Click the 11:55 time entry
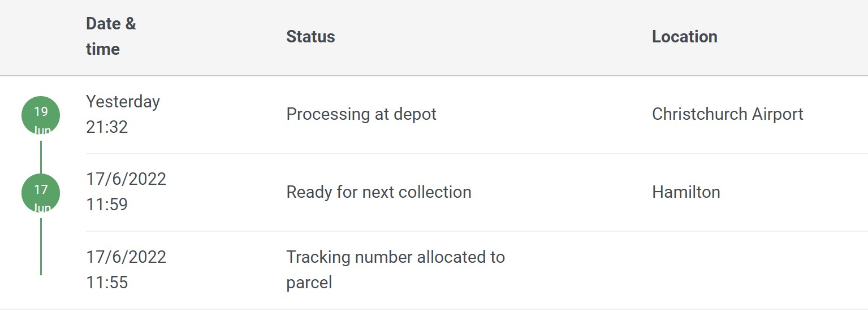The width and height of the screenshot is (868, 312). click(x=107, y=282)
